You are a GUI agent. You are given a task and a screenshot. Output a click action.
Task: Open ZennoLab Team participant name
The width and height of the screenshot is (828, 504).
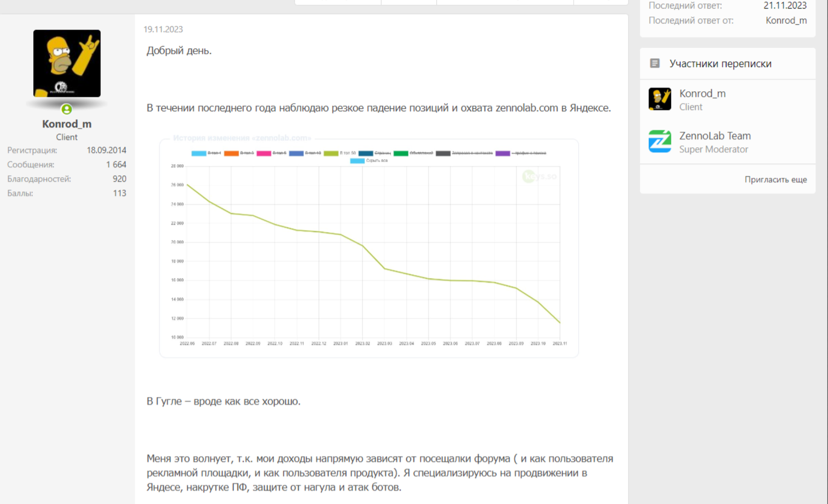pyautogui.click(x=715, y=136)
